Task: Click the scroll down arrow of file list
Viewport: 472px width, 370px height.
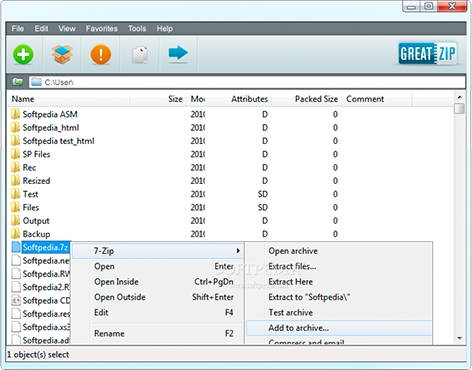Action: point(460,338)
